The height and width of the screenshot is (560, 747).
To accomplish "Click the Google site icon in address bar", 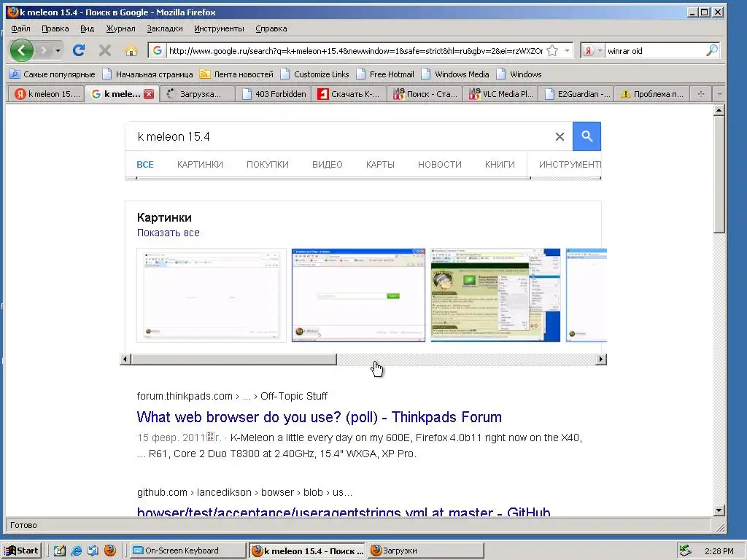I will point(158,50).
